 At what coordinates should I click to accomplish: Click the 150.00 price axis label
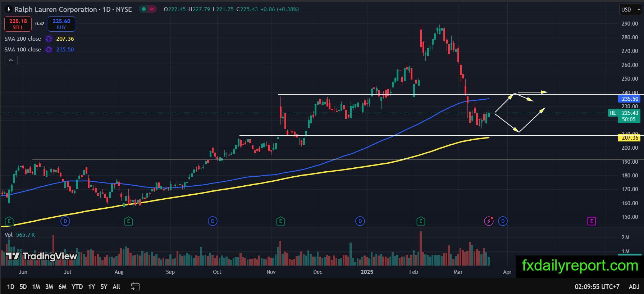pyautogui.click(x=630, y=217)
